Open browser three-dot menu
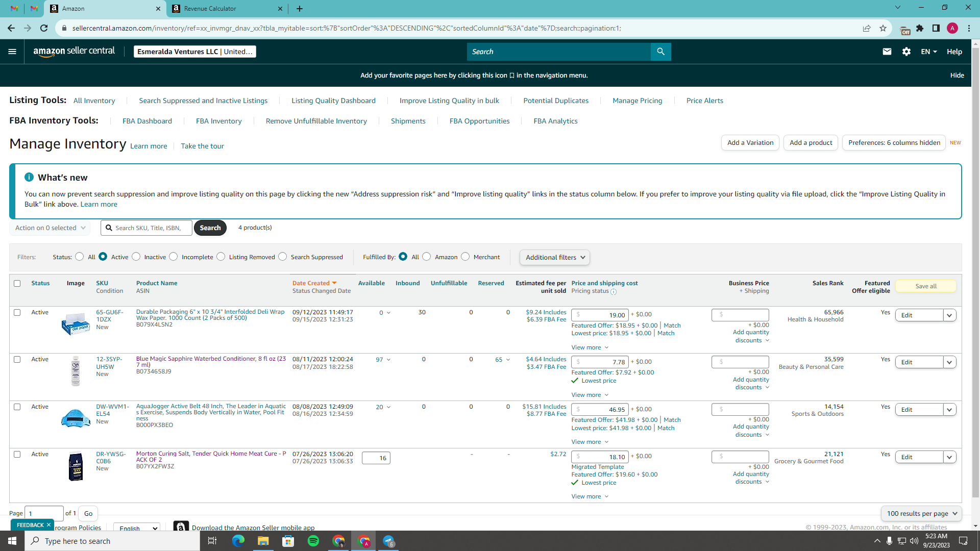 tap(969, 28)
